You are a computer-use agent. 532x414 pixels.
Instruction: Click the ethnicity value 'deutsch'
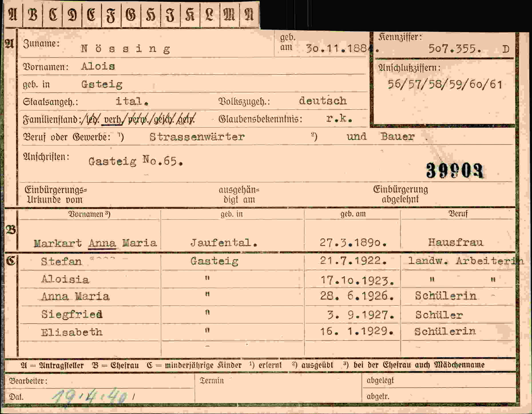[323, 101]
